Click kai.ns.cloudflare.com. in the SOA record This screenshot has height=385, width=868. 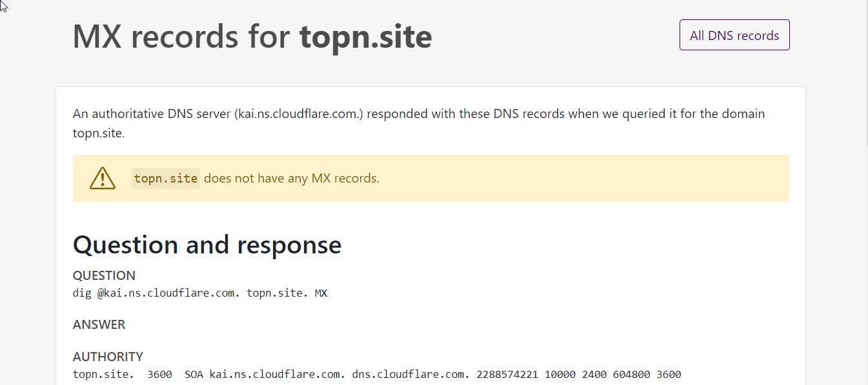[278, 374]
